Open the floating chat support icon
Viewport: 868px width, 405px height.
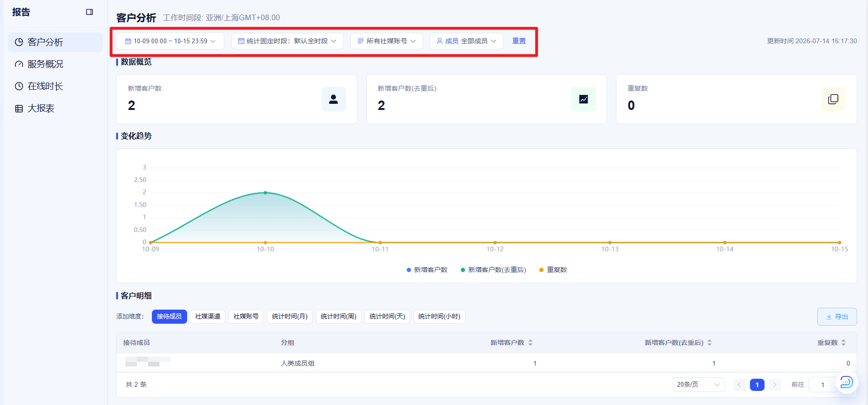(x=846, y=382)
